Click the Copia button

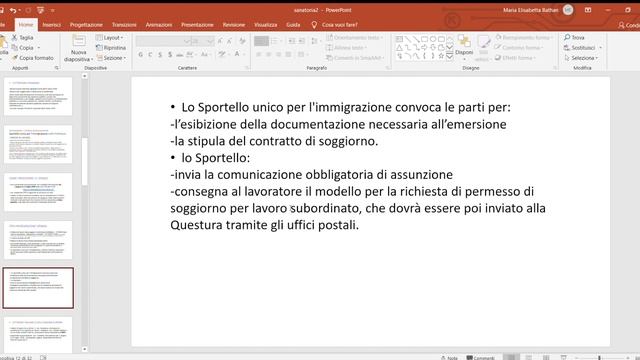coord(23,48)
